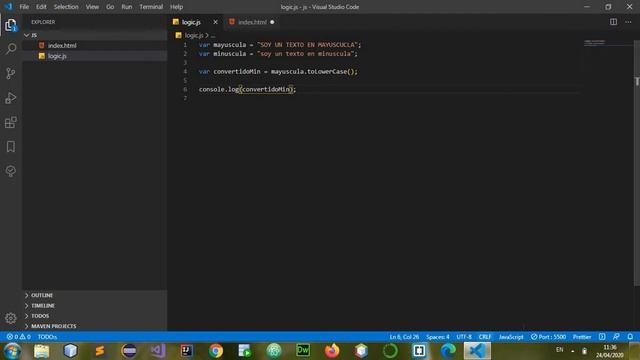The width and height of the screenshot is (640, 360).
Task: Open the Search view in activity bar
Action: pos(11,49)
